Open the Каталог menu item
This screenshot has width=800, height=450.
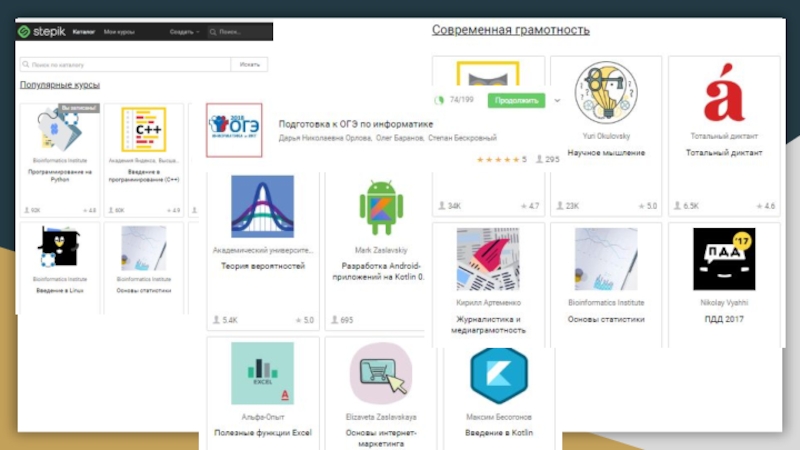84,32
